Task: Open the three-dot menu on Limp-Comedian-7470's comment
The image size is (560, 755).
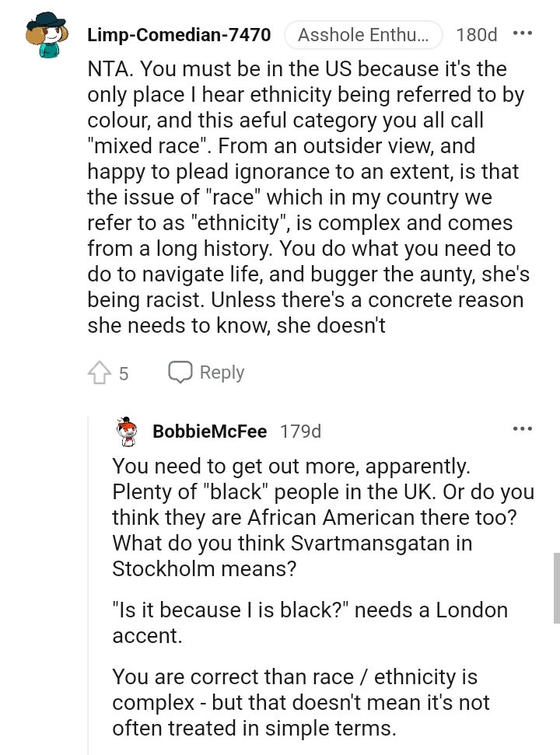Action: 523,33
